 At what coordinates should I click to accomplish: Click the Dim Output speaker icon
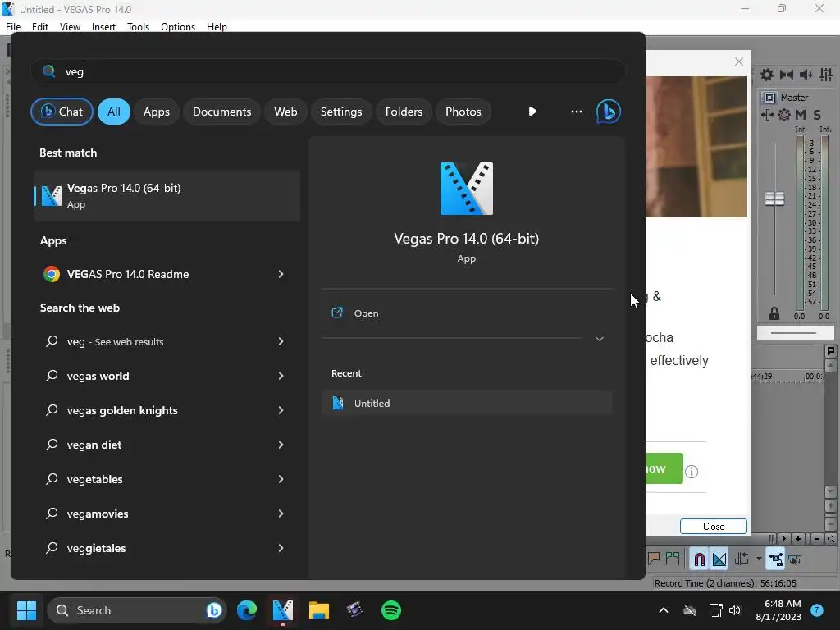pos(806,75)
